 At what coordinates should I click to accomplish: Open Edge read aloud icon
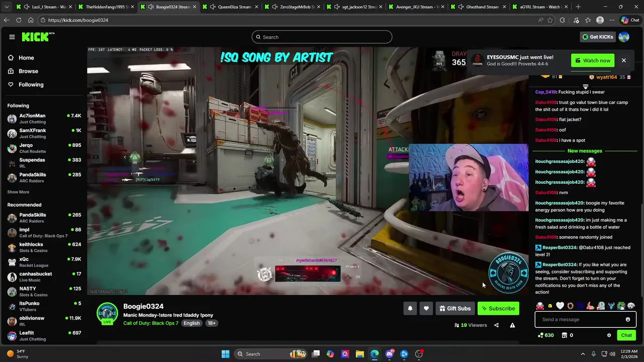point(541,20)
